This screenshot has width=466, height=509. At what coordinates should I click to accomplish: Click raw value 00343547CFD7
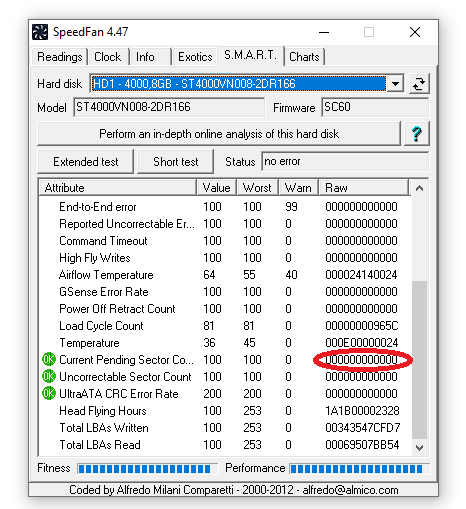tap(363, 428)
